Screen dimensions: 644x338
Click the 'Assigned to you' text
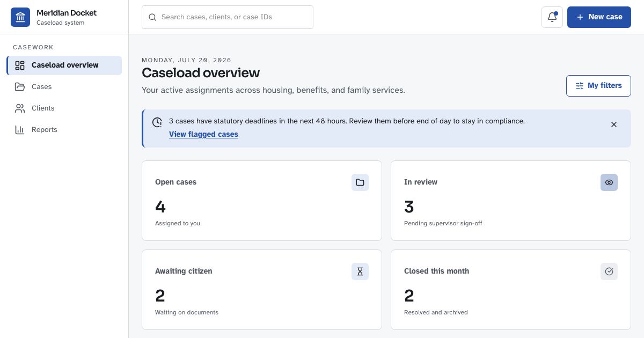click(178, 223)
